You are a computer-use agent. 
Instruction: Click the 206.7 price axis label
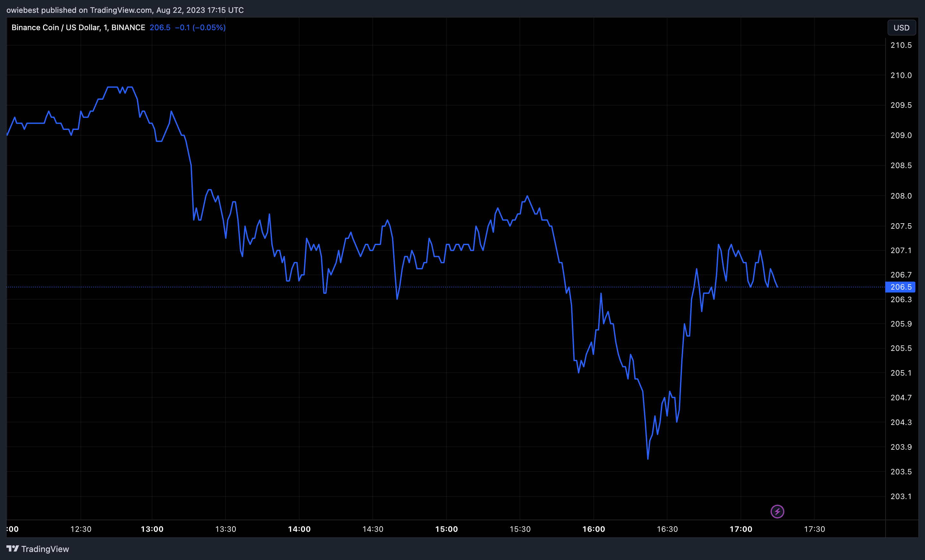[901, 275]
